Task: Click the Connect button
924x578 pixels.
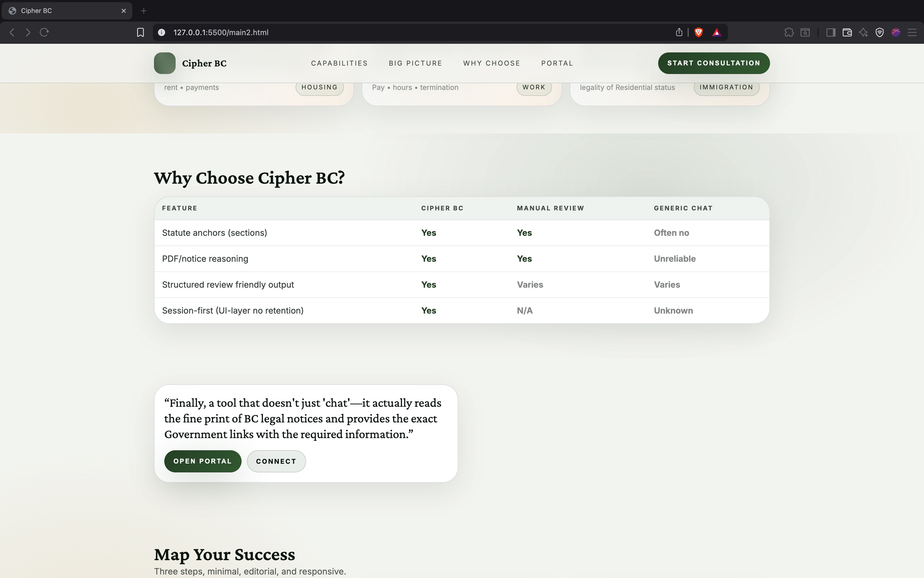Action: 276,461
